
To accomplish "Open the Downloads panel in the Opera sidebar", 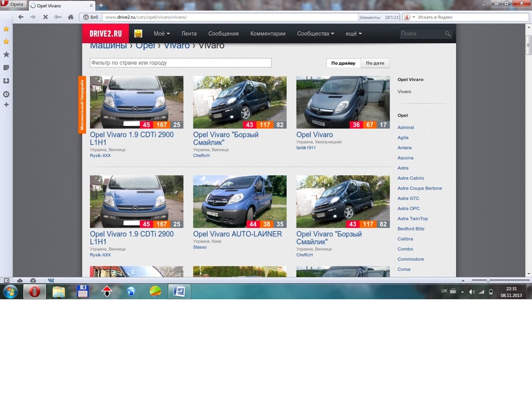I will (x=6, y=81).
